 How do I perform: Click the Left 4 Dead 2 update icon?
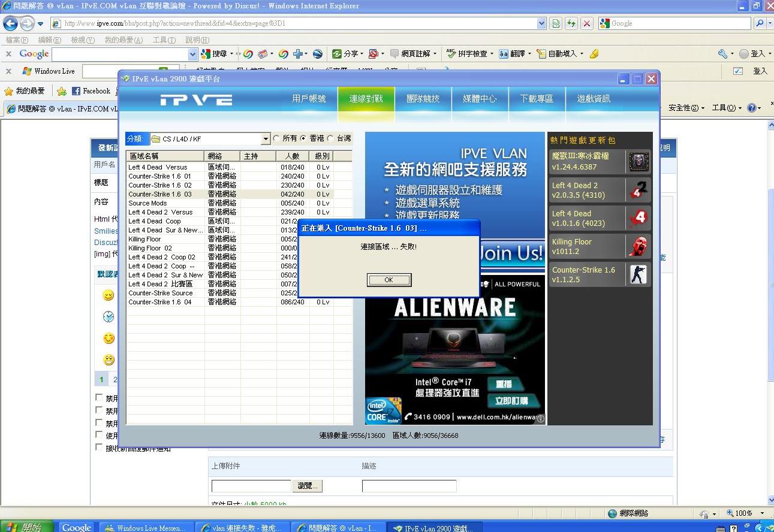[639, 190]
